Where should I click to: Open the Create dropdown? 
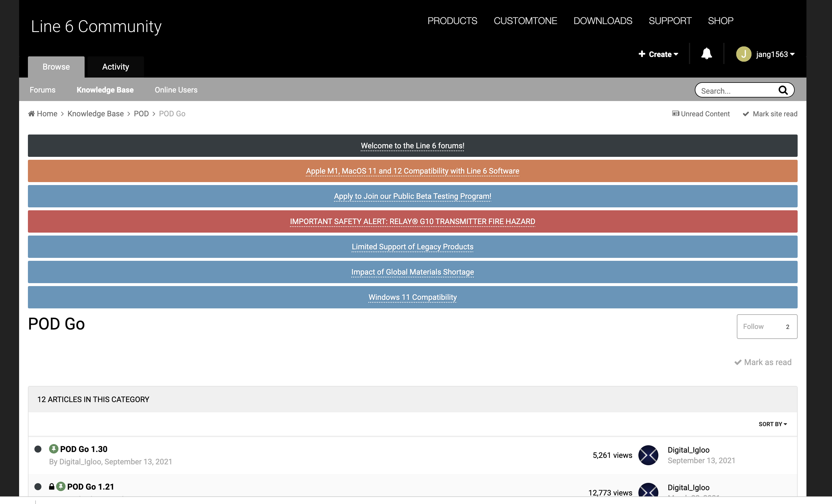658,54
